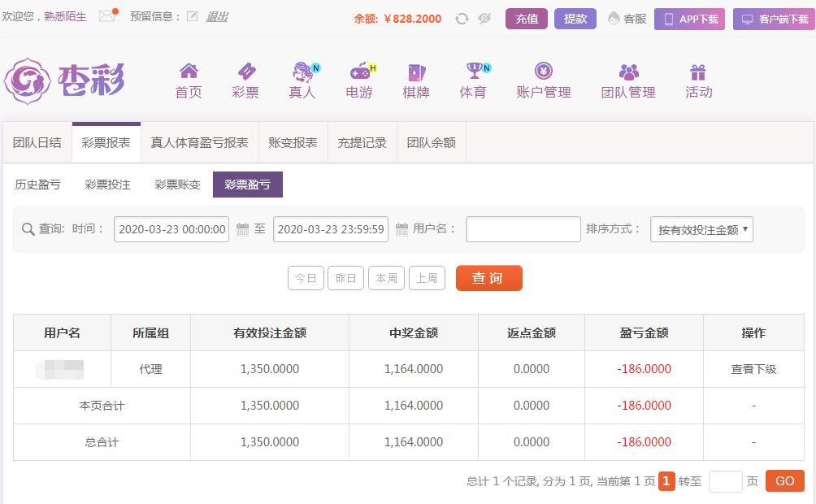Viewport: 816px width, 504px height.
Task: Open the start date calendar picker
Action: 242,229
